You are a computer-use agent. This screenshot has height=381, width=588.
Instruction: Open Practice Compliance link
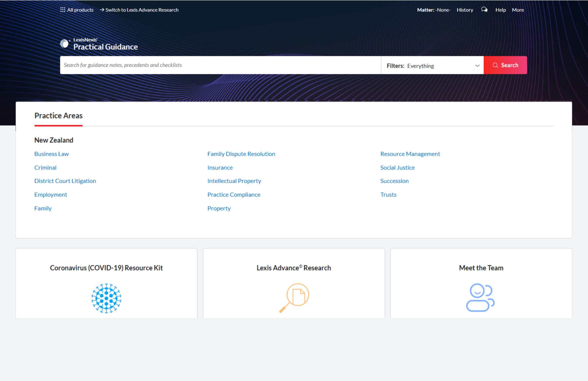coord(234,195)
